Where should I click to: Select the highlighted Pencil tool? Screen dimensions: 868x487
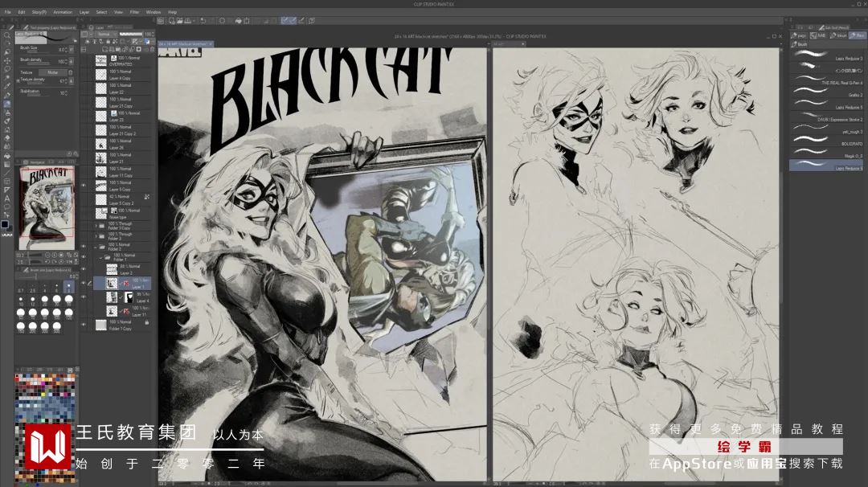point(7,104)
